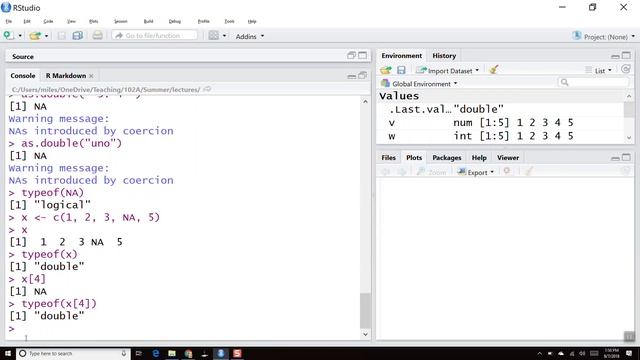This screenshot has width=640, height=360.
Task: Open the Plots tab
Action: coord(414,158)
